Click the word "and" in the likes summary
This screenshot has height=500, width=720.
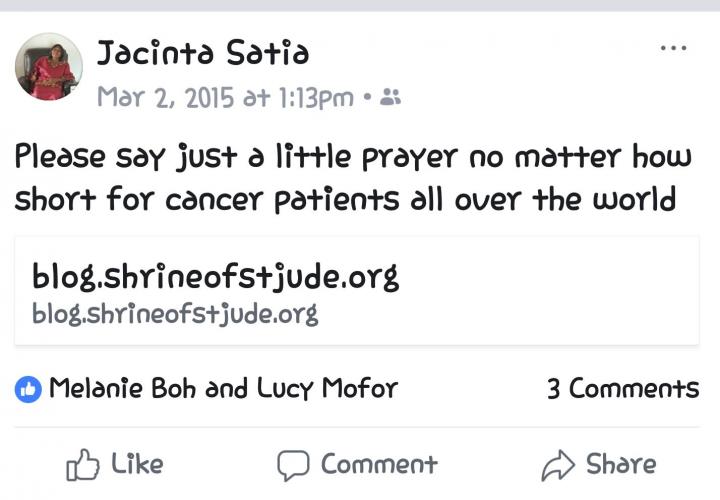(225, 388)
